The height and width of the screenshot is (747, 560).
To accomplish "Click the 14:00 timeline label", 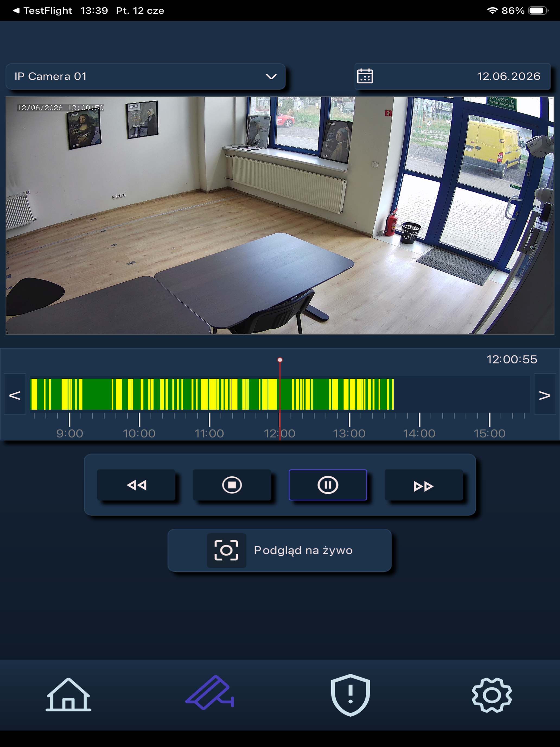I will click(x=419, y=433).
